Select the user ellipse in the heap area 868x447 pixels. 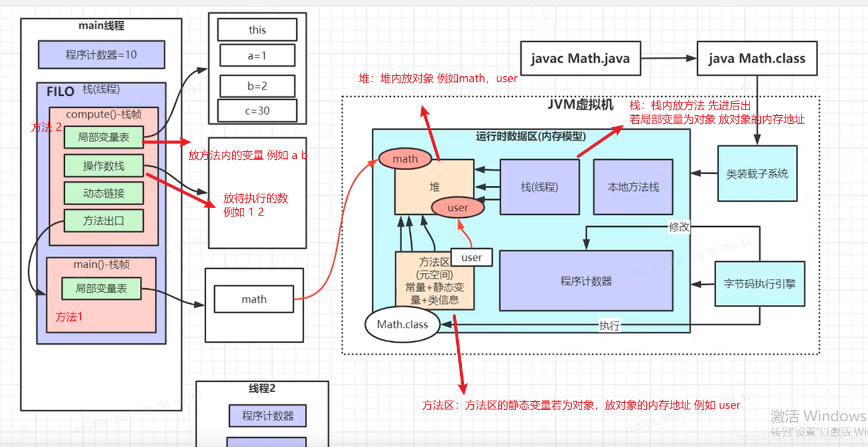(458, 208)
